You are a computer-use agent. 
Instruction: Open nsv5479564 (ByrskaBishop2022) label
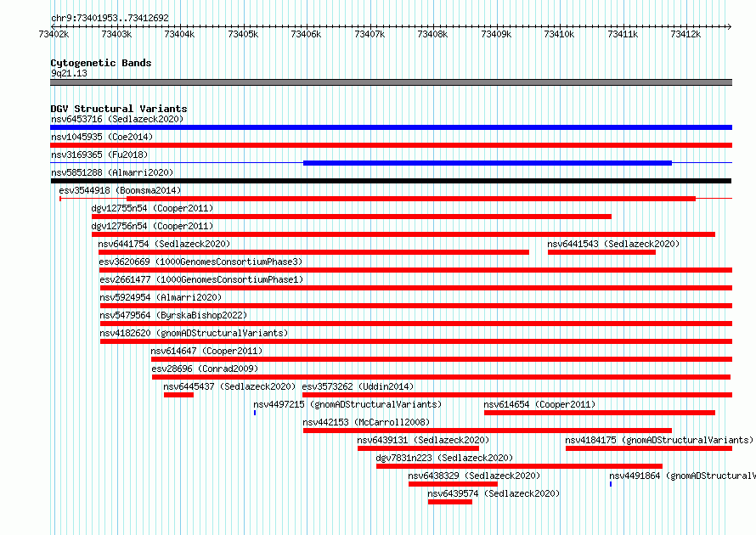click(173, 315)
